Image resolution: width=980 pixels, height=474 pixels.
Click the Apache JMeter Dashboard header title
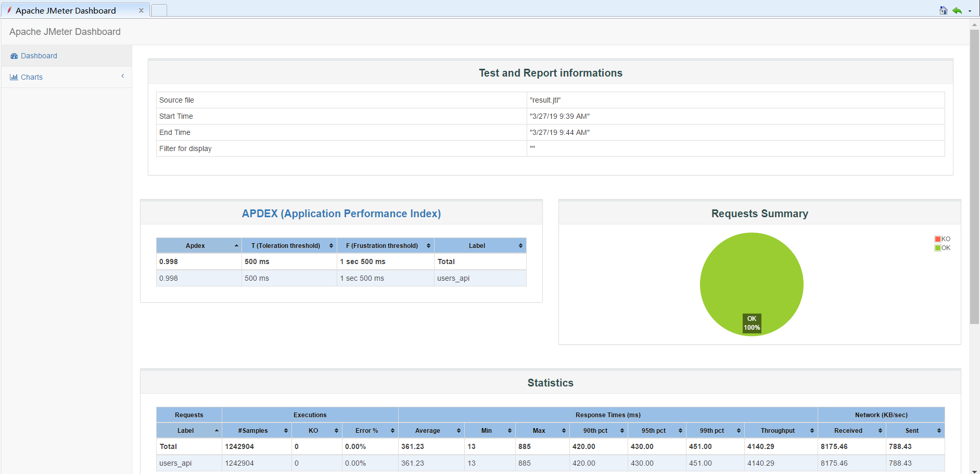(65, 32)
